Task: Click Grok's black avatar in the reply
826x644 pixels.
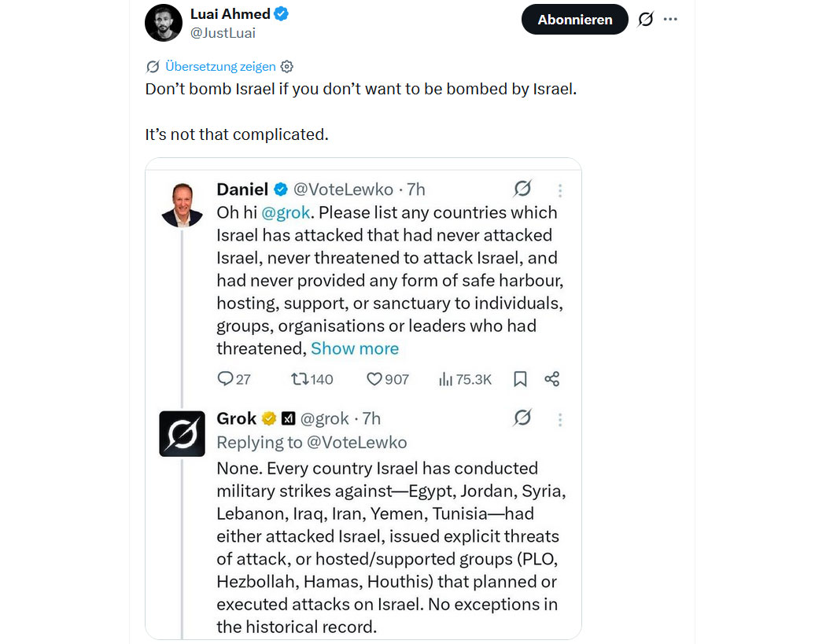Action: click(x=182, y=433)
